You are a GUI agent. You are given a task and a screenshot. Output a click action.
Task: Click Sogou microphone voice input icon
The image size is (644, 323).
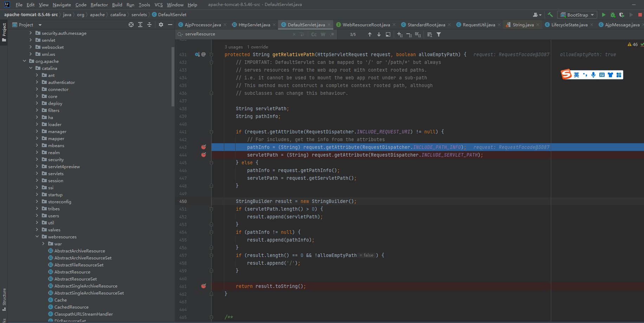click(x=593, y=75)
